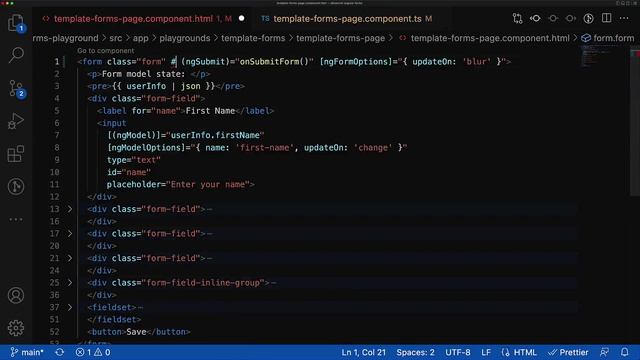Click the 'Prettier' status bar item
The height and width of the screenshot is (360, 640).
pos(568,352)
